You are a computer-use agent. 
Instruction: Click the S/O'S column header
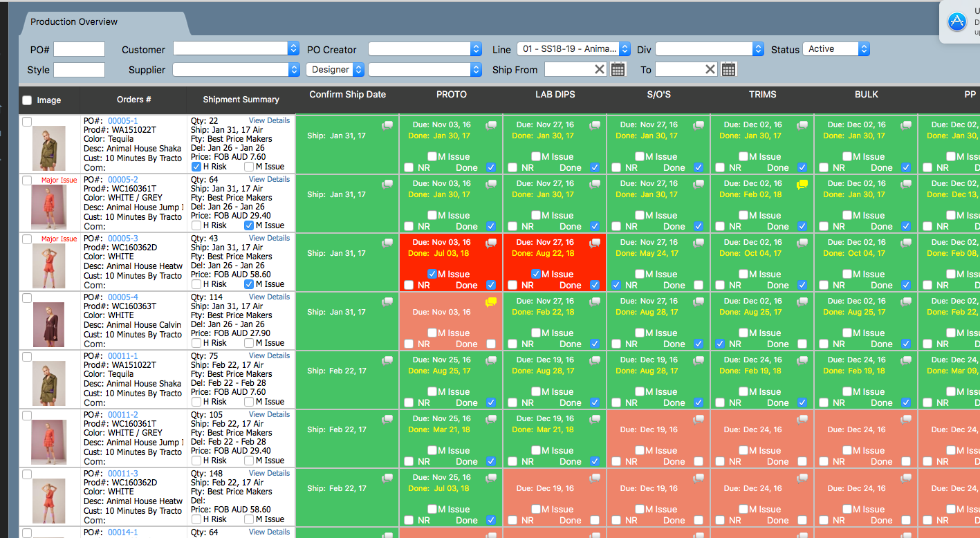pyautogui.click(x=659, y=94)
